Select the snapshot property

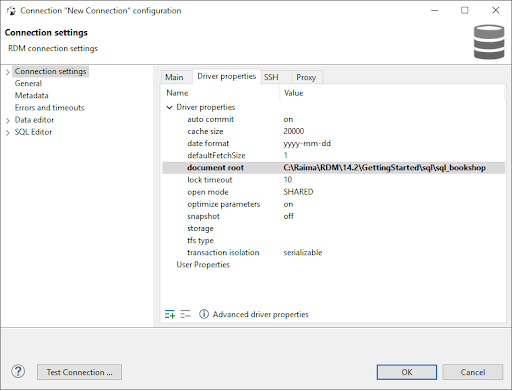click(333, 216)
